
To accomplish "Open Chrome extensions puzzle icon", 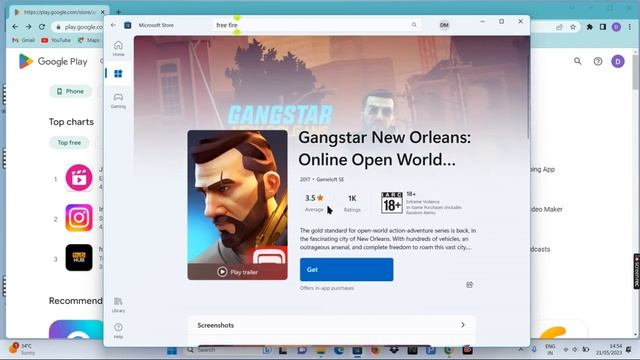I will point(589,27).
